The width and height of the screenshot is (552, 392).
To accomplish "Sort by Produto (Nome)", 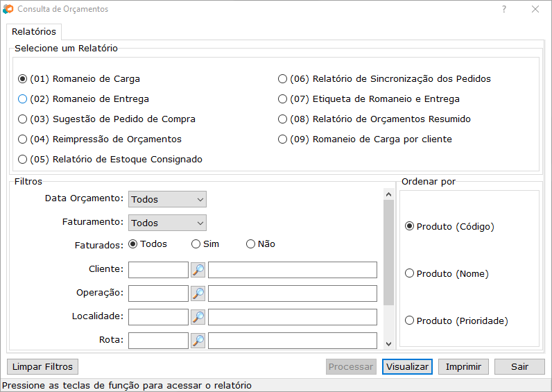I will pos(409,274).
